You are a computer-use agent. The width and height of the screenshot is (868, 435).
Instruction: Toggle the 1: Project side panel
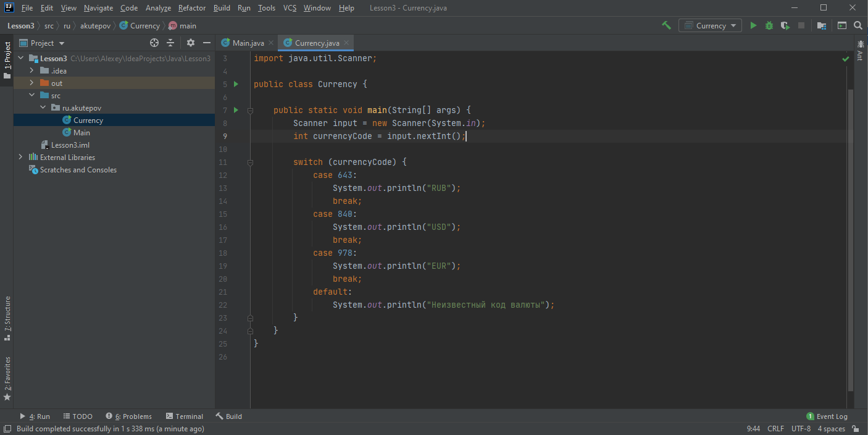pyautogui.click(x=7, y=60)
